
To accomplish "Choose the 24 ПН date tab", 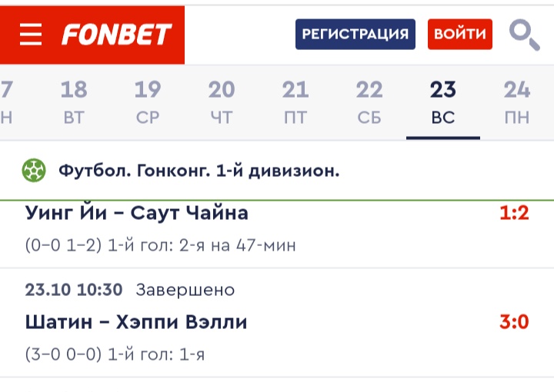I will coord(517,102).
